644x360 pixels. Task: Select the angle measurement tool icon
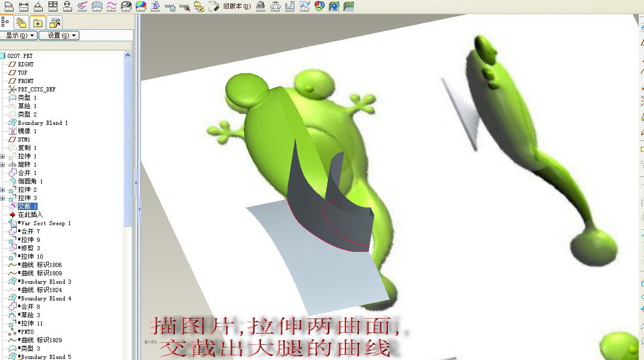(x=38, y=6)
